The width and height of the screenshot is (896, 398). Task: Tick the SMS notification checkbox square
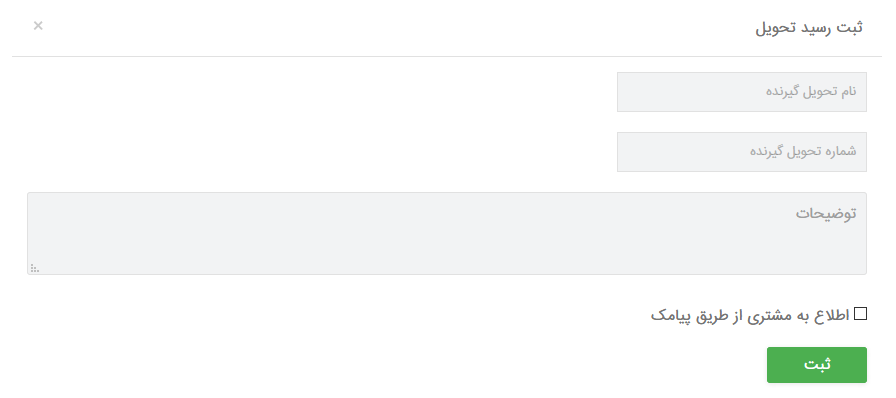[x=860, y=313]
